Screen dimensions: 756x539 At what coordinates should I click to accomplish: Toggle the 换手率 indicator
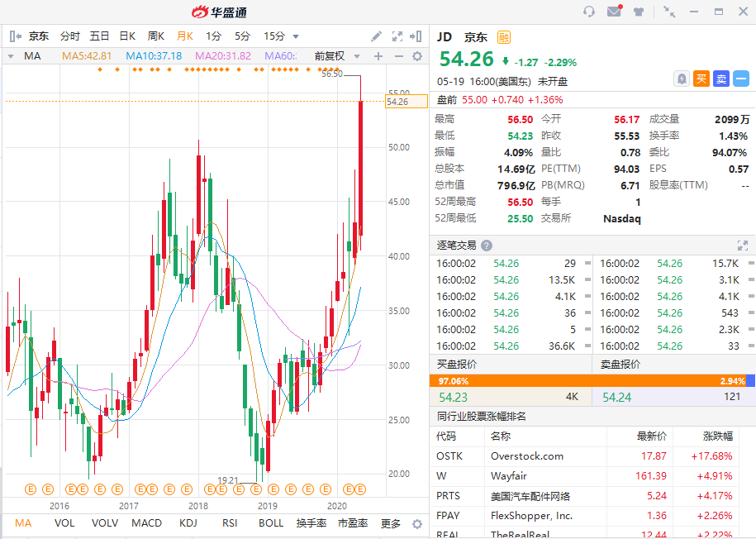point(311,523)
